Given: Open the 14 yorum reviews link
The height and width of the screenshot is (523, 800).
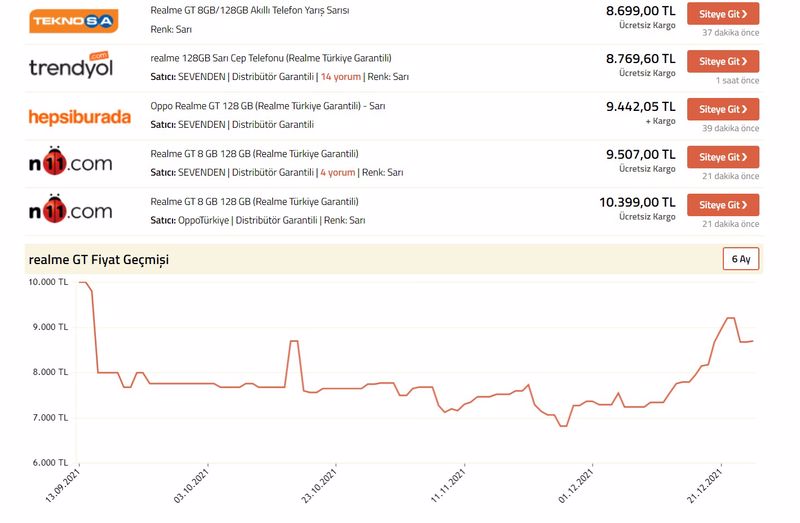Looking at the screenshot, I should (x=338, y=77).
